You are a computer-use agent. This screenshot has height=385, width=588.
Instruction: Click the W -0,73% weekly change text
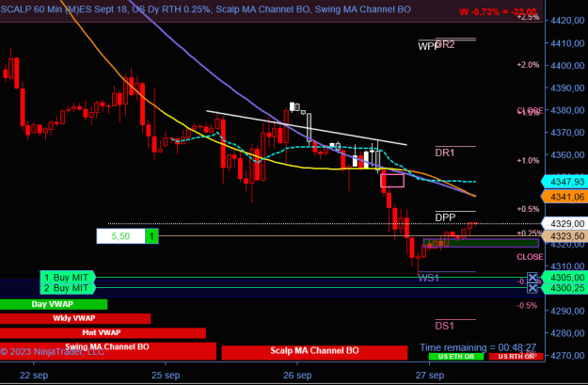coord(498,12)
